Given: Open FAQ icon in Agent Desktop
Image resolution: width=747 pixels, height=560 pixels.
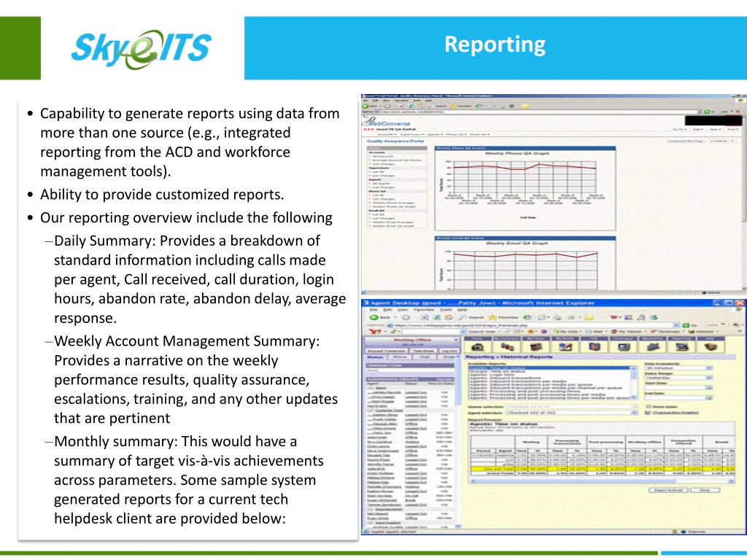Looking at the screenshot, I should (x=594, y=346).
